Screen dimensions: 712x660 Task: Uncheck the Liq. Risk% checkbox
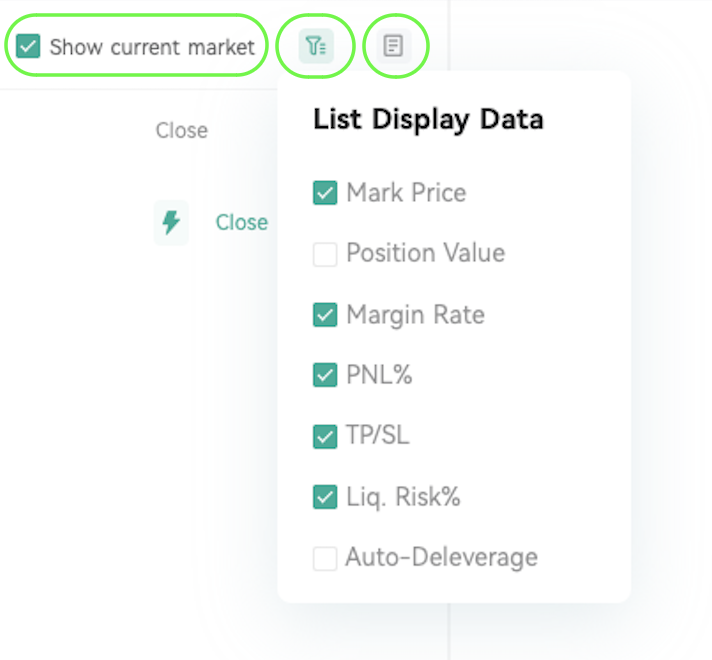[x=325, y=497]
